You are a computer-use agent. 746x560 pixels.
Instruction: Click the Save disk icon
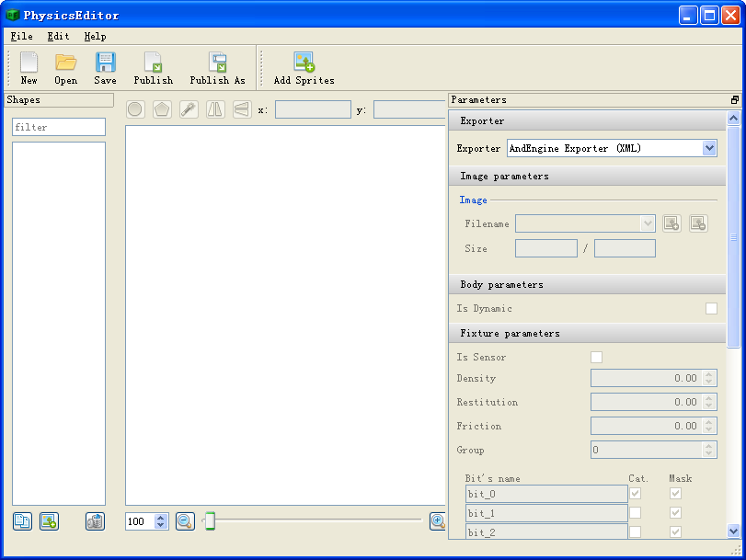click(105, 63)
